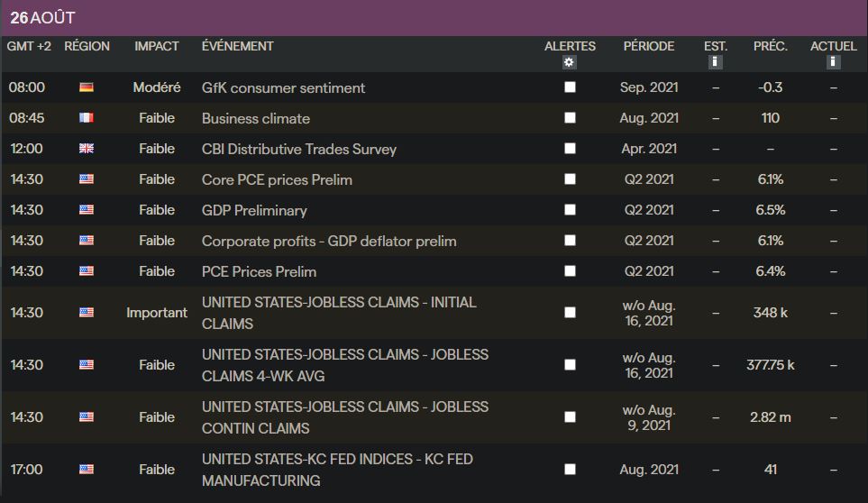The width and height of the screenshot is (868, 503).
Task: Click the PÉRIODE column header
Action: coord(649,46)
